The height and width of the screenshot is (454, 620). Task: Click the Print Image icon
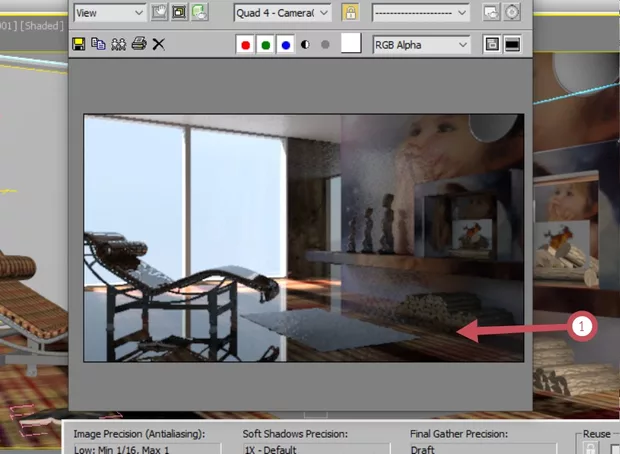pyautogui.click(x=138, y=45)
